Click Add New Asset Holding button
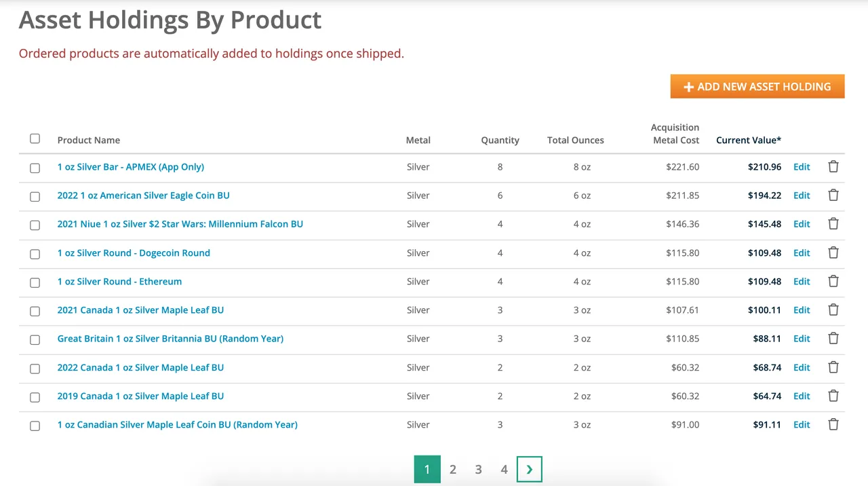Screen dimensions: 868x486 757,87
